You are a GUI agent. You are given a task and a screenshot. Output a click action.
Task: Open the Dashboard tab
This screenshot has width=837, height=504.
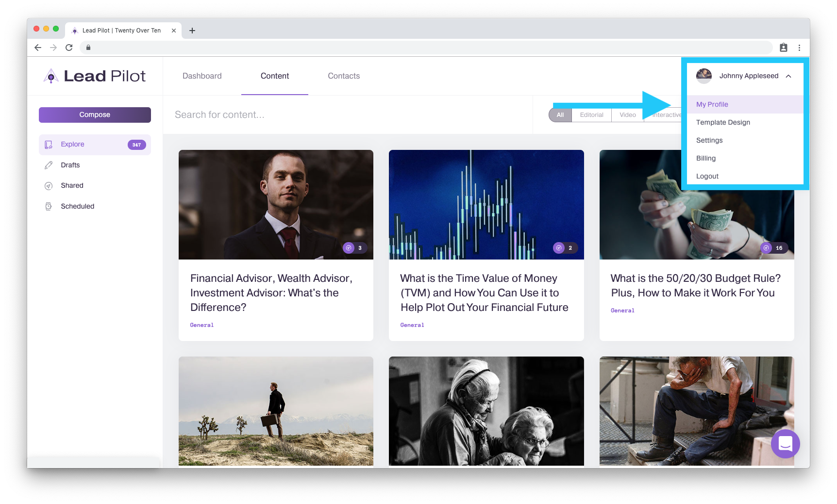(202, 76)
